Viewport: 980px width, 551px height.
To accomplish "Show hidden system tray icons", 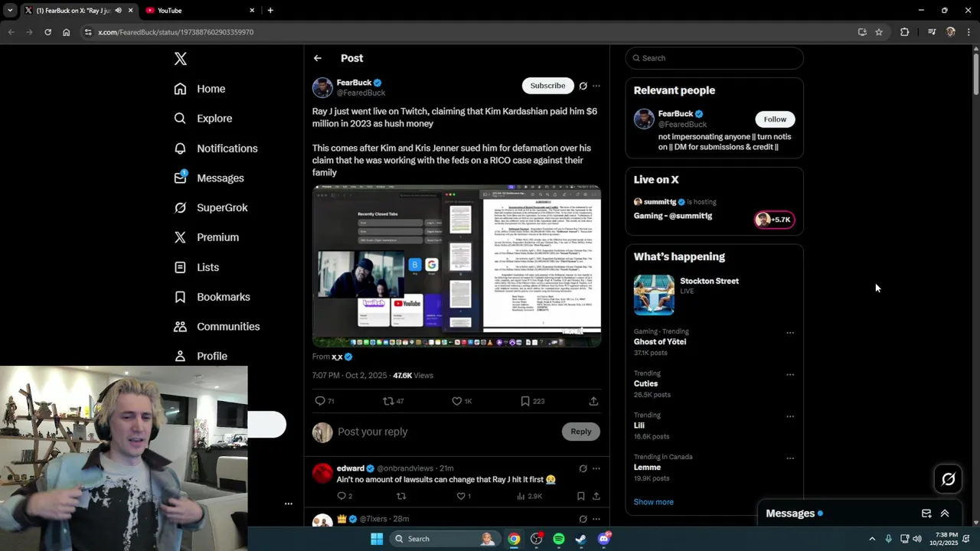I will (872, 539).
